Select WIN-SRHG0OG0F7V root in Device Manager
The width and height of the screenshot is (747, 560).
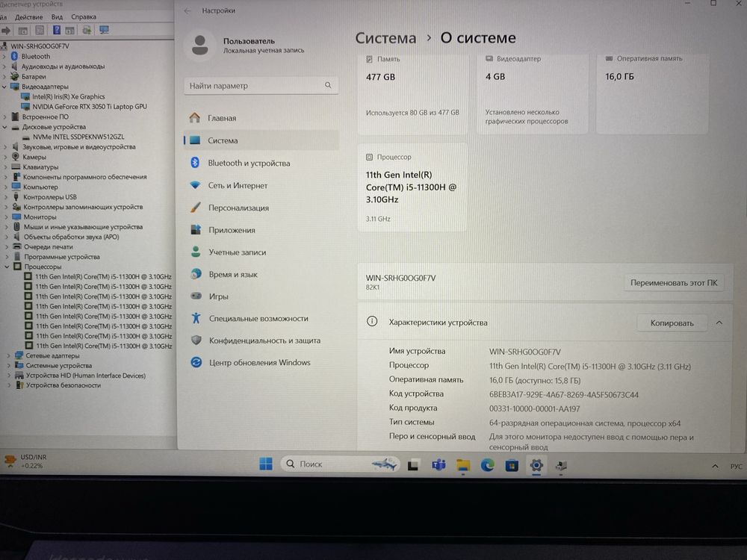pyautogui.click(x=40, y=46)
